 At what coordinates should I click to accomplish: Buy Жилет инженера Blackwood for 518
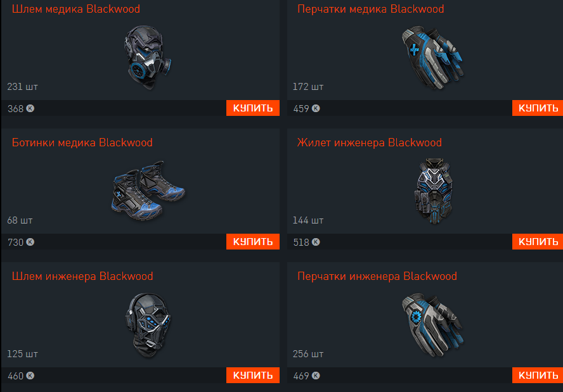(538, 242)
